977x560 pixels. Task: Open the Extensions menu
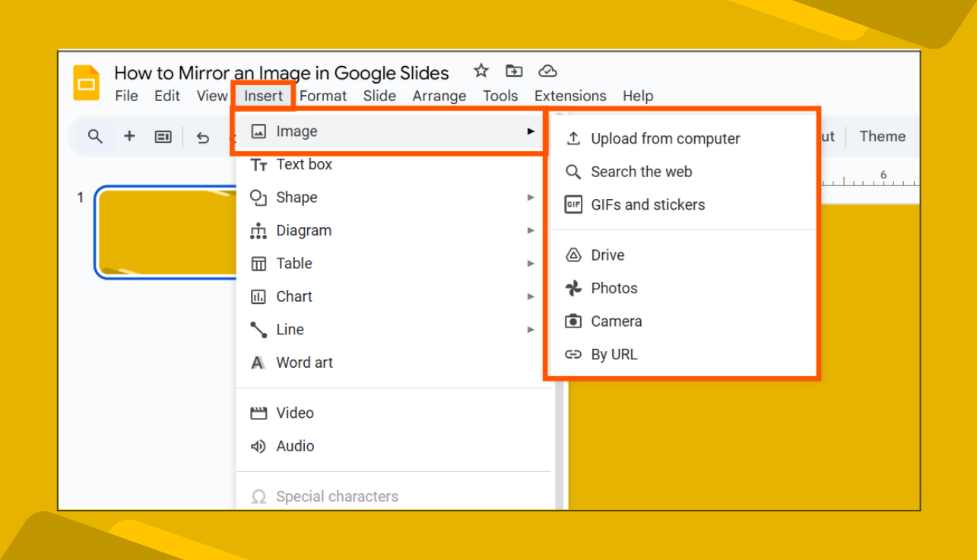pos(569,96)
